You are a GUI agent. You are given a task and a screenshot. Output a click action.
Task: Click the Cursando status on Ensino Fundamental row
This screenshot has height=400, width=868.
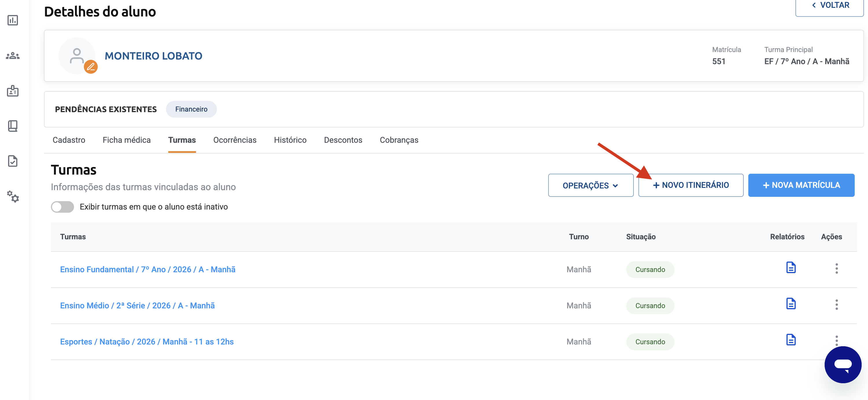pos(650,269)
